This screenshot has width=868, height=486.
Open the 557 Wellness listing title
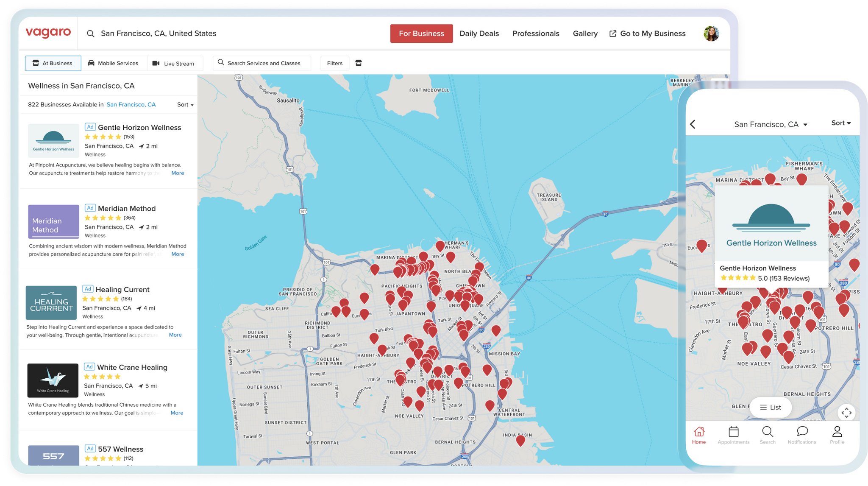120,449
